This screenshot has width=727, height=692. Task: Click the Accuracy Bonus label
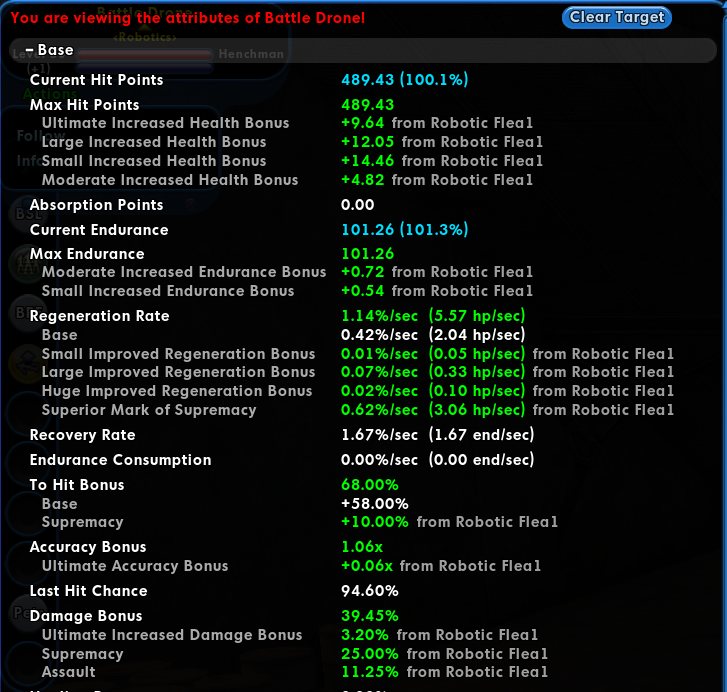coord(88,547)
